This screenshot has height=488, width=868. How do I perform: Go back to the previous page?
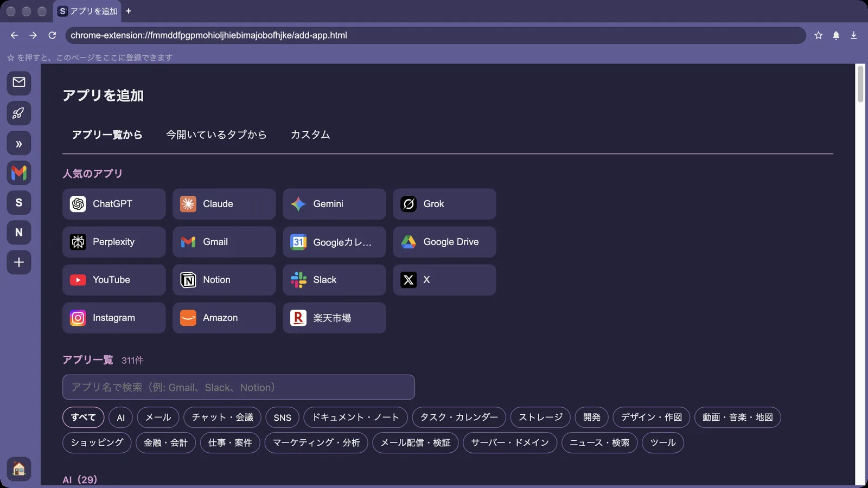point(14,35)
